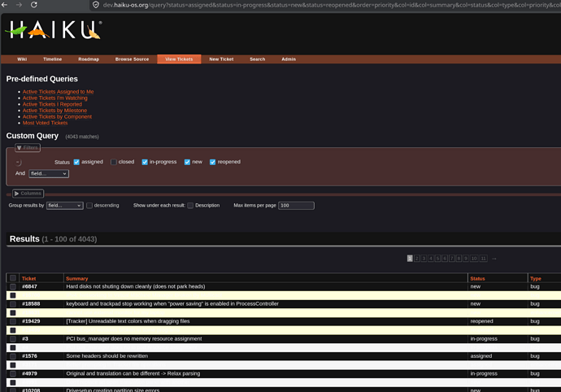Open 'keyboard and trackpad stop working' summary
The image size is (561, 392).
click(x=172, y=304)
